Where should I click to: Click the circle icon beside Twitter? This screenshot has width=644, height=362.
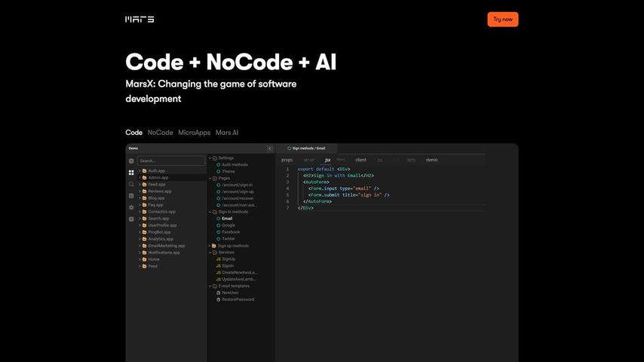click(219, 239)
